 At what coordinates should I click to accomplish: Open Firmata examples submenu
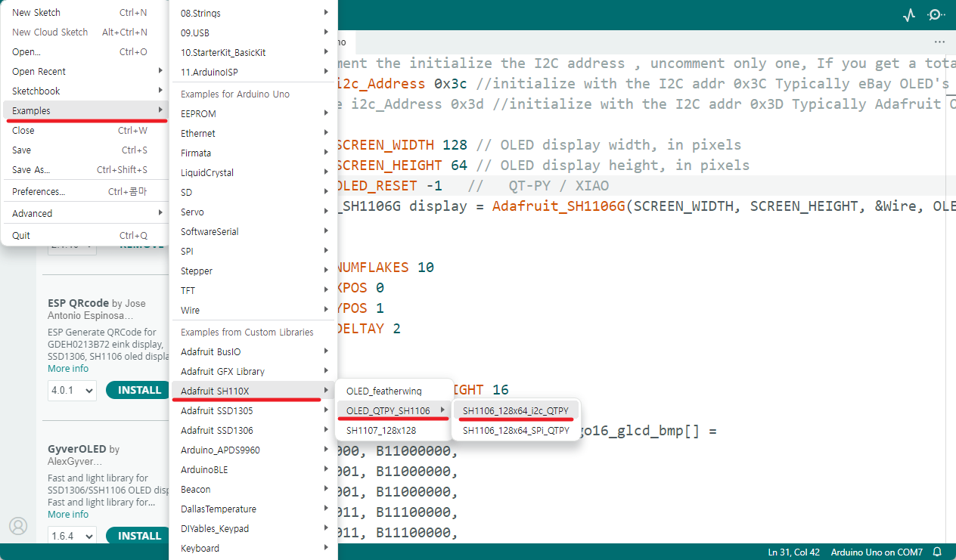tap(253, 153)
